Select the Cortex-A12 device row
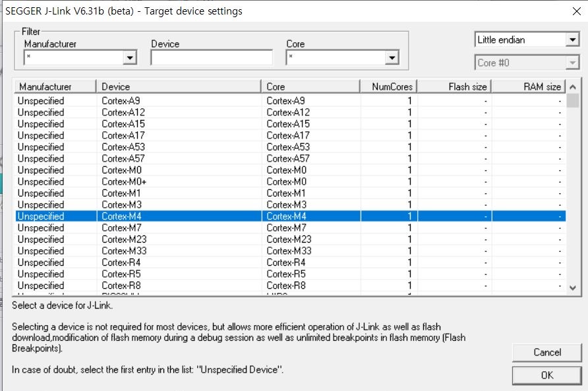 pyautogui.click(x=291, y=112)
